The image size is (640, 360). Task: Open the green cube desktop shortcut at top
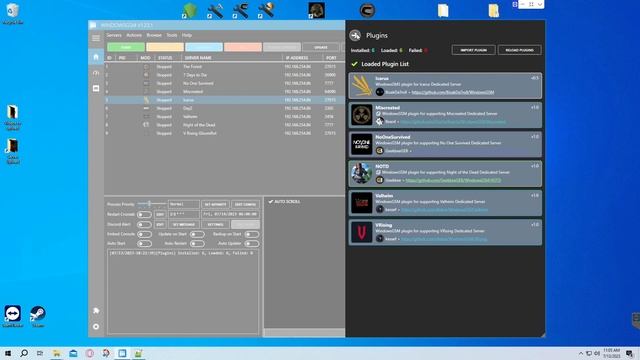pyautogui.click(x=190, y=11)
